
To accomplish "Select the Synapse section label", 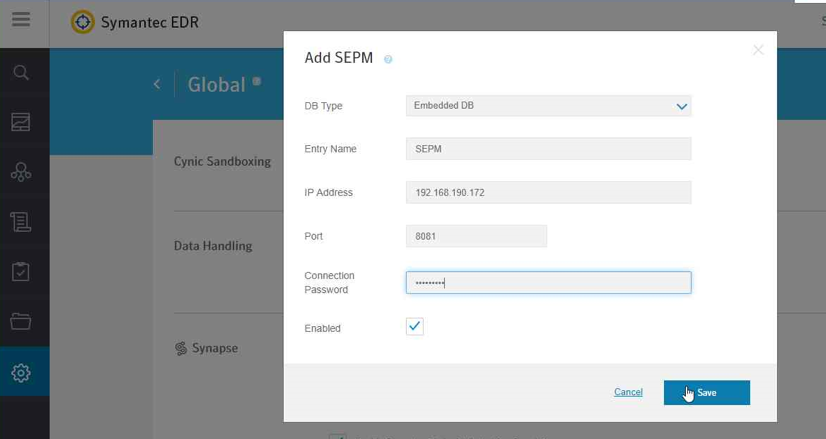I will (x=215, y=348).
